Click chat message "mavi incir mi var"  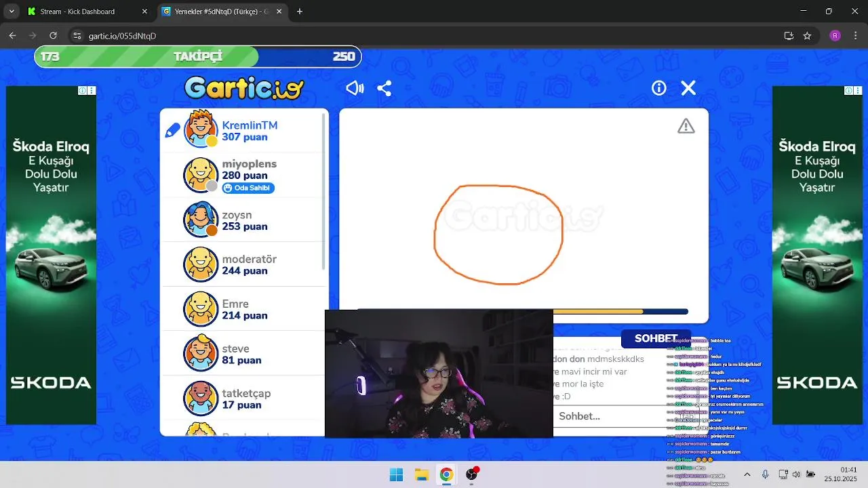[x=595, y=371]
